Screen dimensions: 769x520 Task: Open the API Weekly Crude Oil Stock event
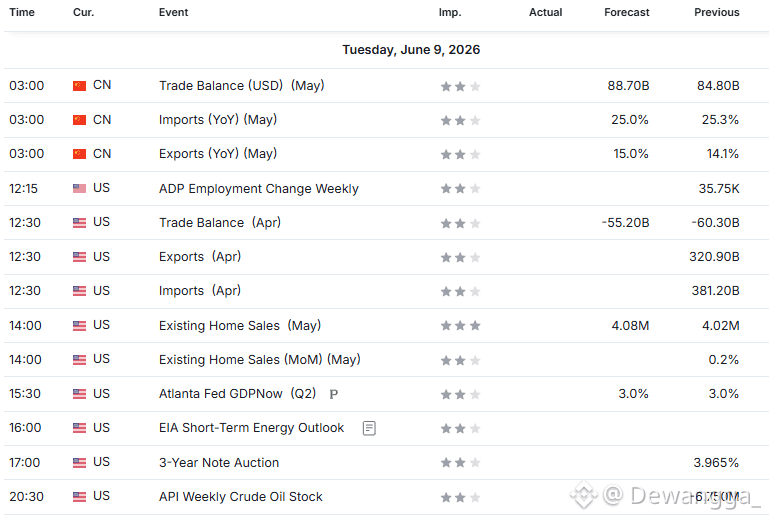point(241,497)
